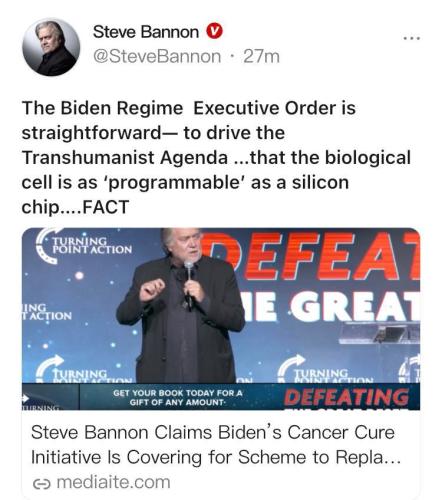Image resolution: width=442 pixels, height=500 pixels.
Task: Click the glass podium in preview image
Action: pos(380,333)
